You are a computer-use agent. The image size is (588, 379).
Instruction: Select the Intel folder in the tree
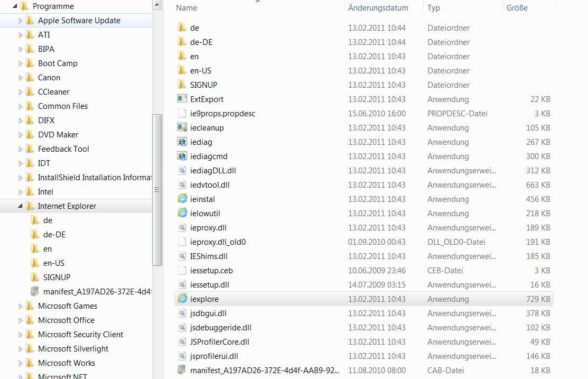45,192
